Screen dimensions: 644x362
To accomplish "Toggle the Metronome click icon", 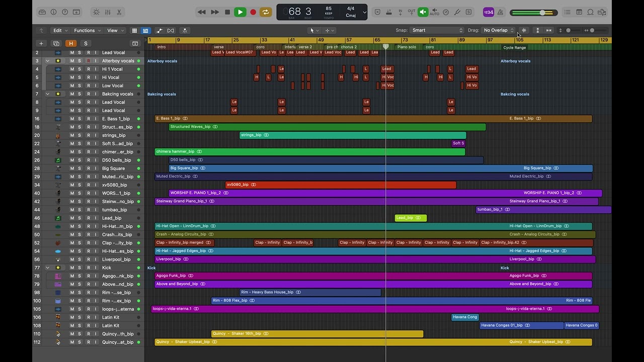I will [500, 12].
